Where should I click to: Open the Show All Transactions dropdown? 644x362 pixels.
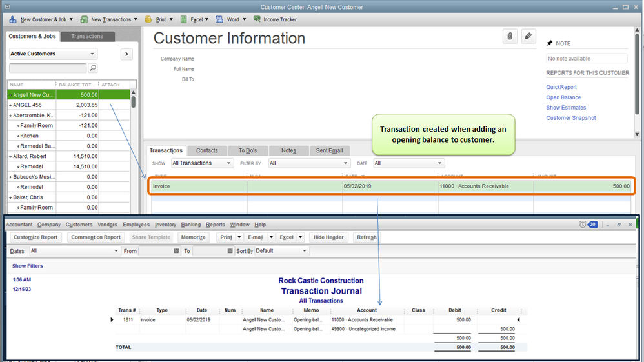tap(203, 163)
